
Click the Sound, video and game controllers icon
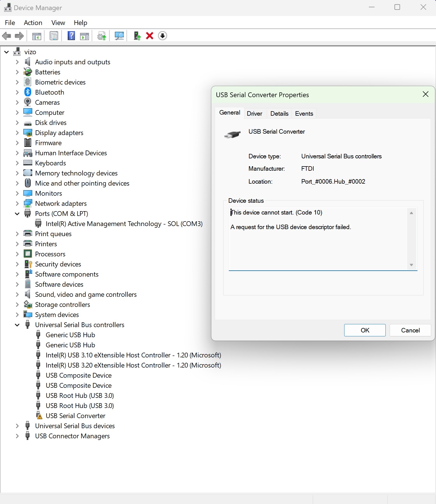(x=27, y=294)
